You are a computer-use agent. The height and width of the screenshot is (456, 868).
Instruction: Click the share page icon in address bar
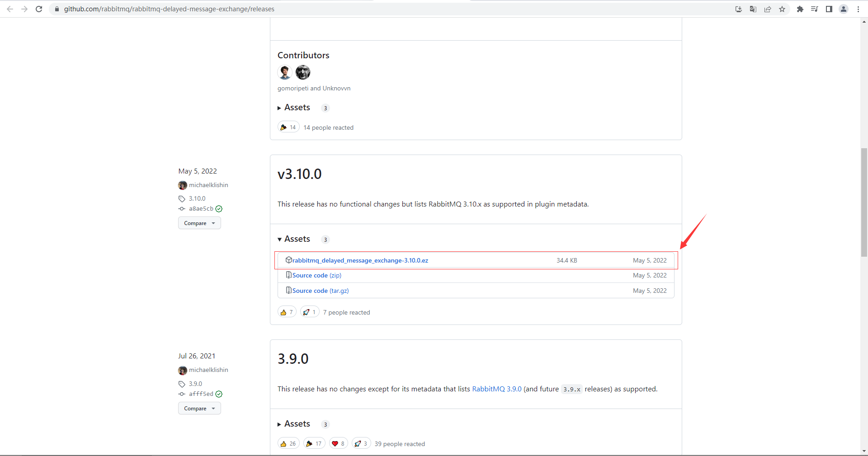[x=768, y=9]
